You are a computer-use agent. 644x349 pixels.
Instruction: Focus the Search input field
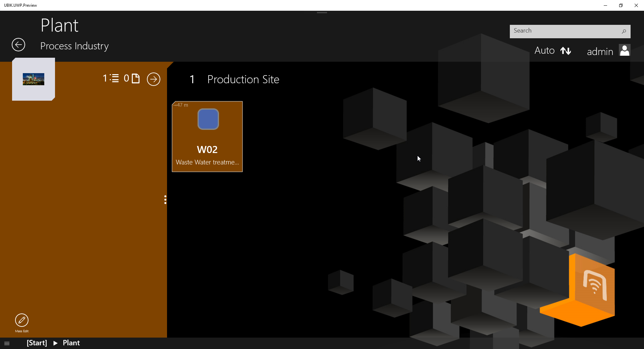click(563, 31)
